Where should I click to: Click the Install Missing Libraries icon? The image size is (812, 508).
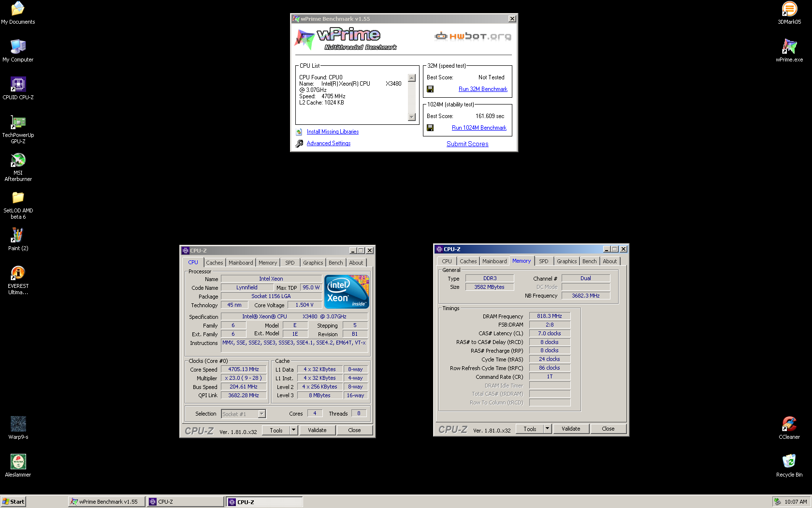299,132
